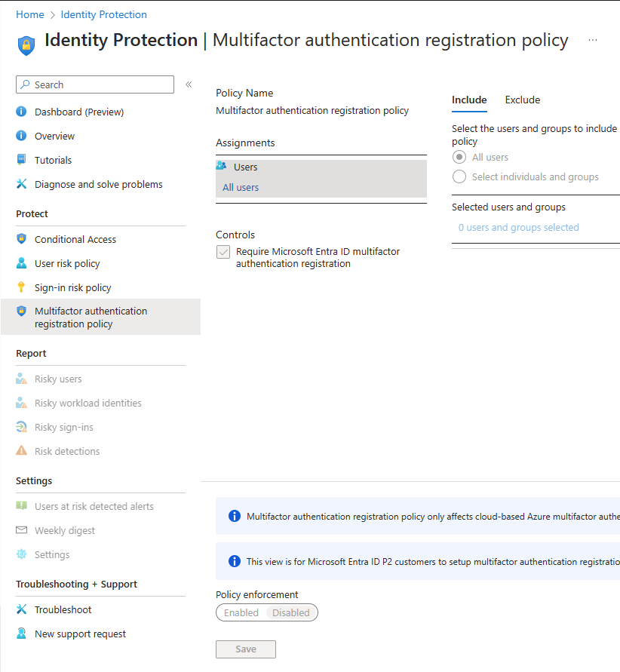This screenshot has width=620, height=672.
Task: Choose Select individuals and groups option
Action: tap(459, 177)
